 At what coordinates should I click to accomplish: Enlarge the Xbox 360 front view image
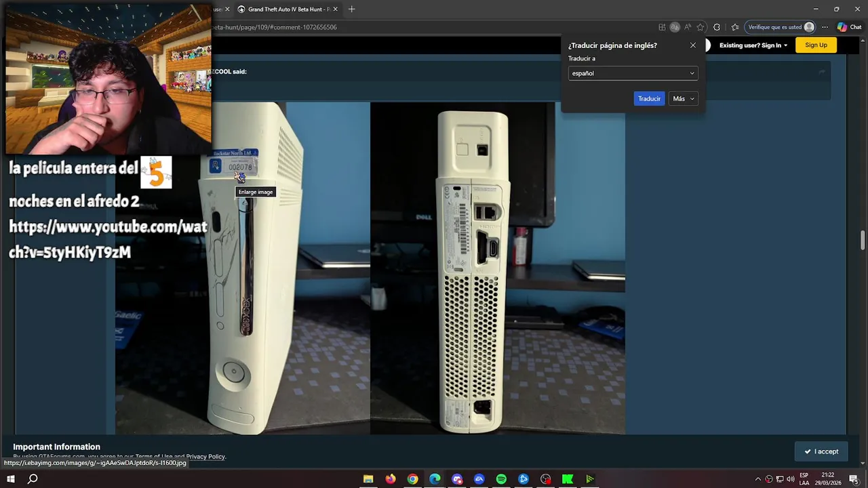click(x=243, y=268)
